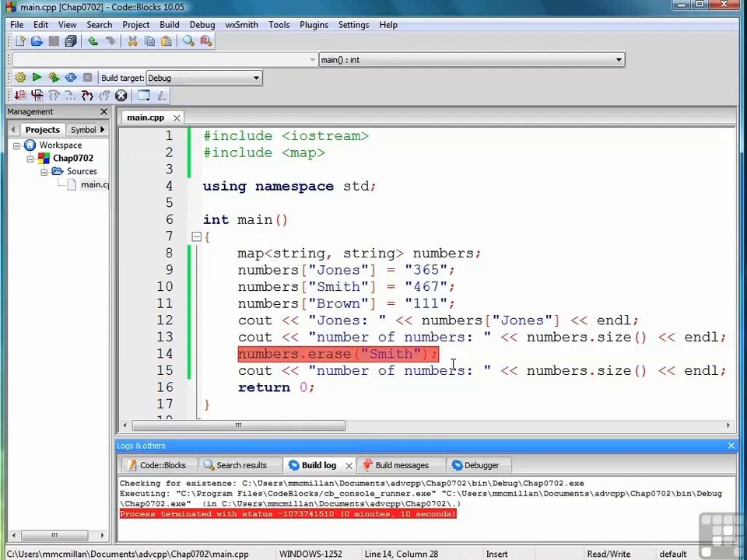Open the Plugins menu
This screenshot has width=747, height=560.
pyautogui.click(x=314, y=25)
